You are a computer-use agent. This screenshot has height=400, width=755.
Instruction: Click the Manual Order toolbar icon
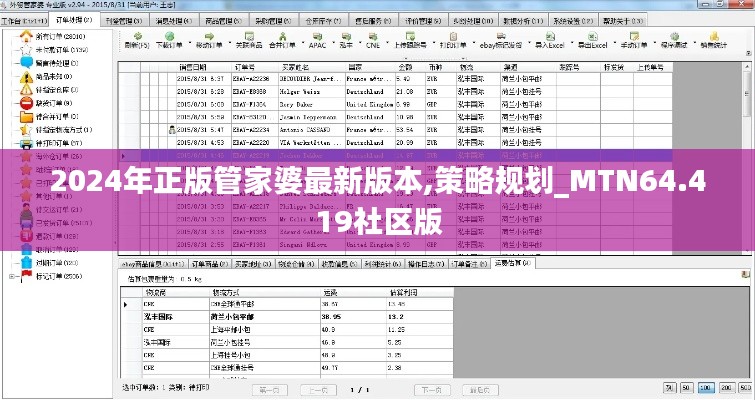point(634,36)
